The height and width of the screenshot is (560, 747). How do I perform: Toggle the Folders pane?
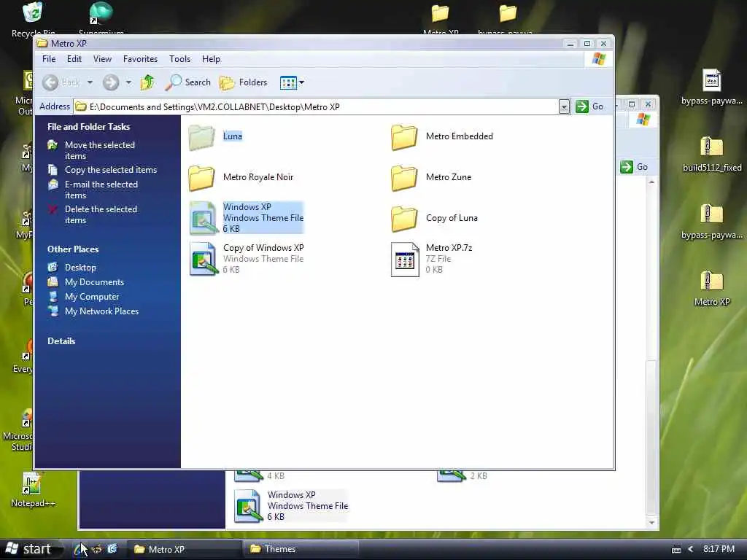click(x=244, y=82)
